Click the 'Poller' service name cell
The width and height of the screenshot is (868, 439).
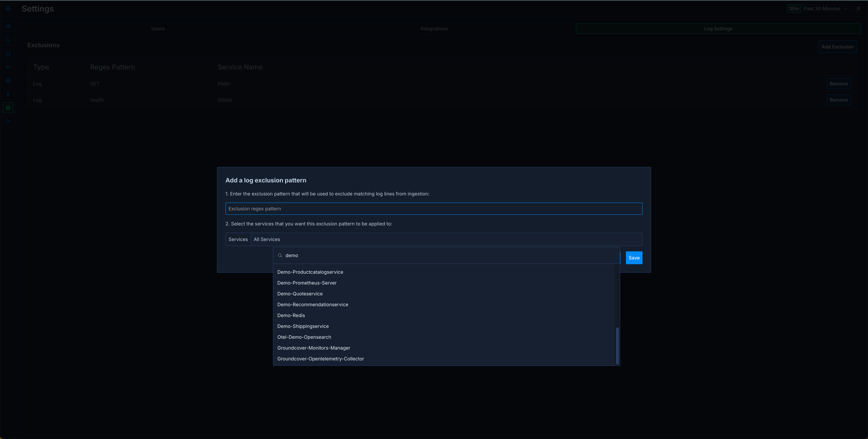(x=224, y=84)
